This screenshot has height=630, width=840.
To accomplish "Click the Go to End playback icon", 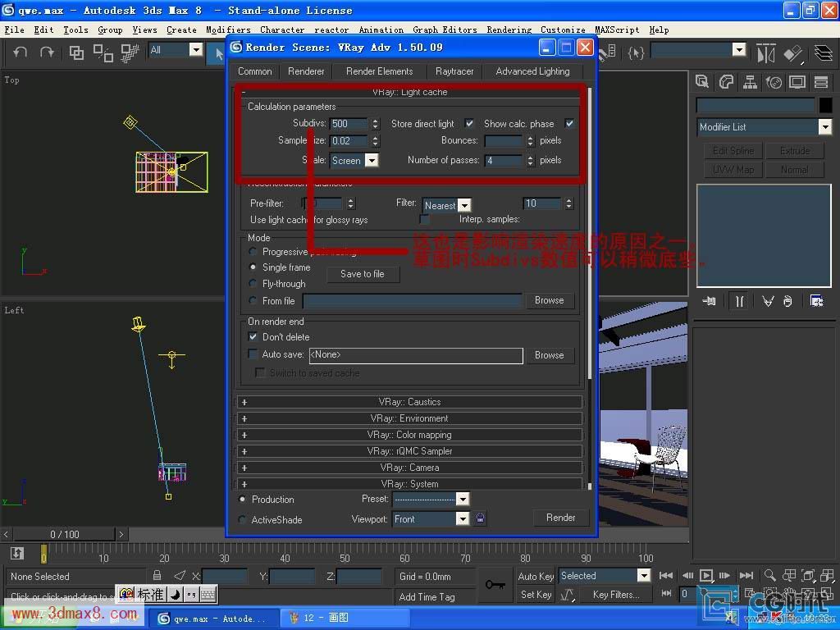I will point(746,575).
